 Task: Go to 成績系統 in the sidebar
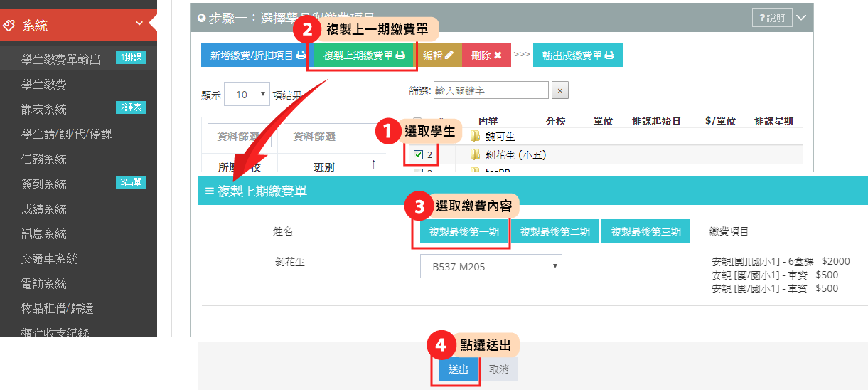tap(44, 209)
